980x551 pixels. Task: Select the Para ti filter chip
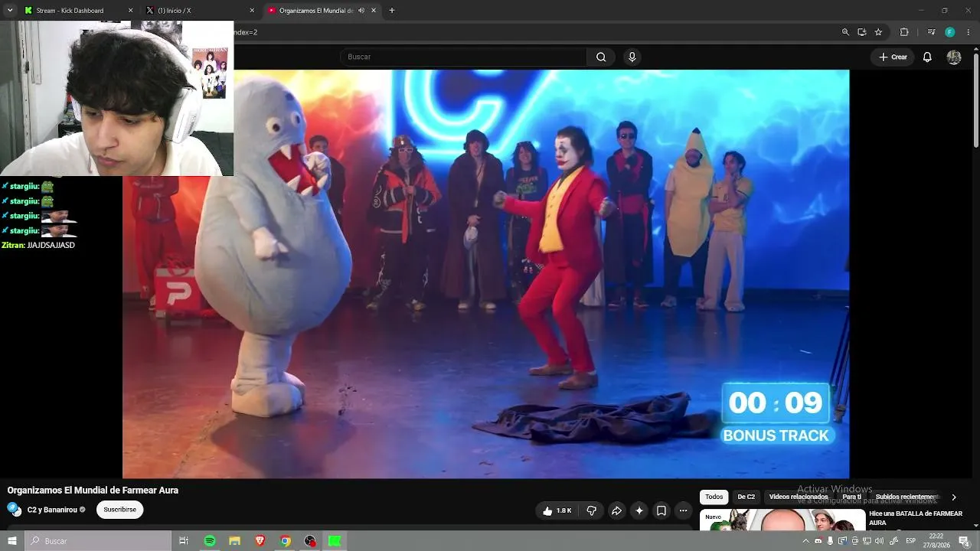[851, 497]
